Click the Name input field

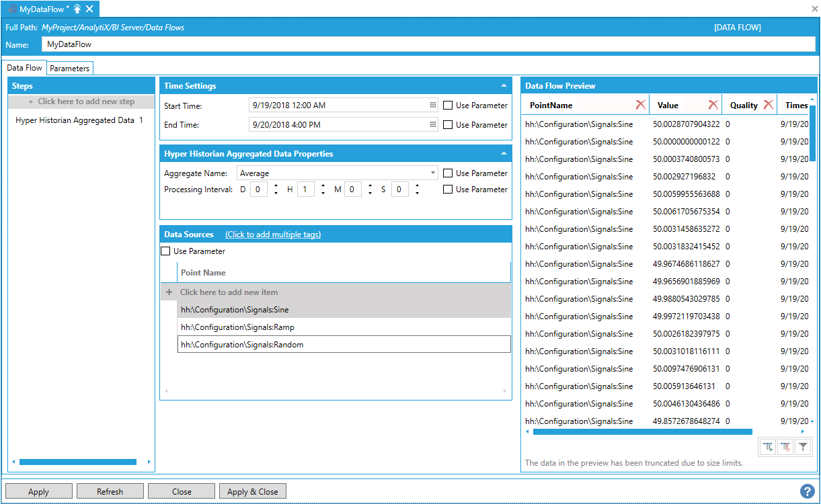428,44
